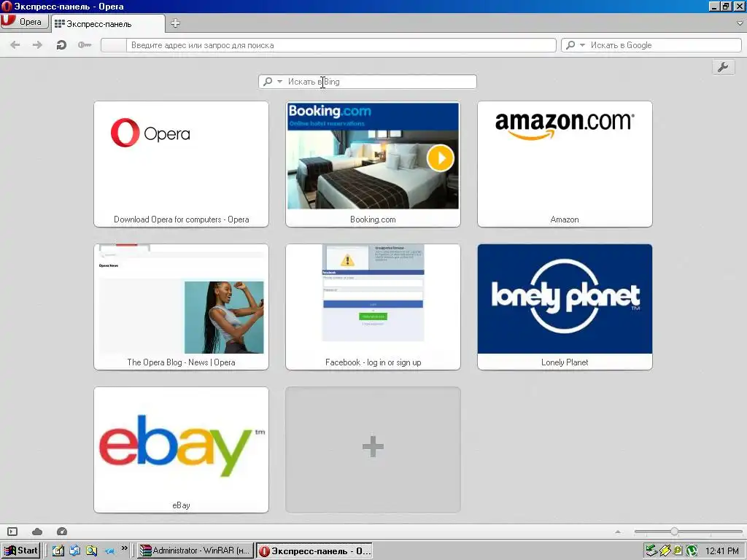747x560 pixels.
Task: Open the password key wand icon
Action: pos(85,44)
